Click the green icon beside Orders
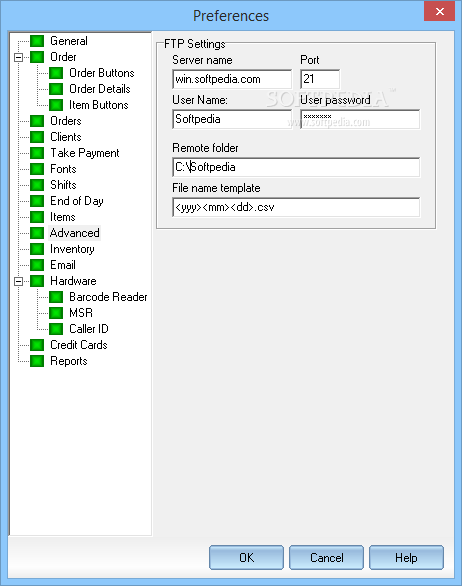This screenshot has width=462, height=586. click(37, 121)
